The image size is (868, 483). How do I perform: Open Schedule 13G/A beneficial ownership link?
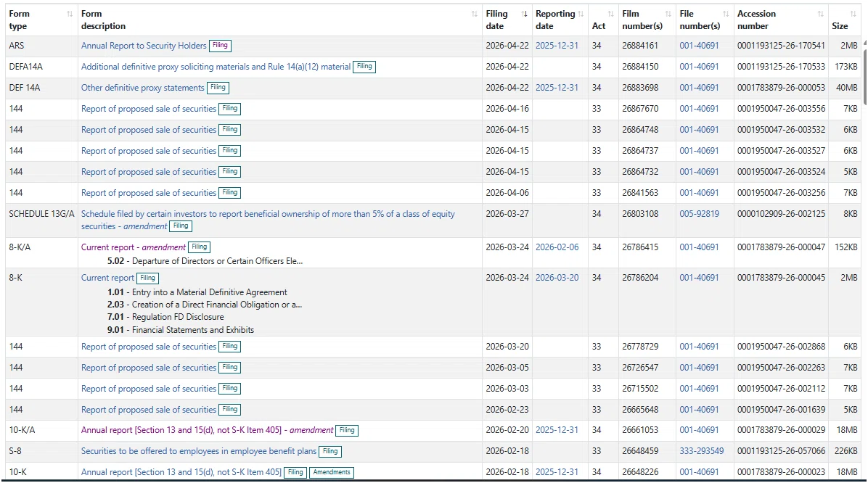click(268, 220)
